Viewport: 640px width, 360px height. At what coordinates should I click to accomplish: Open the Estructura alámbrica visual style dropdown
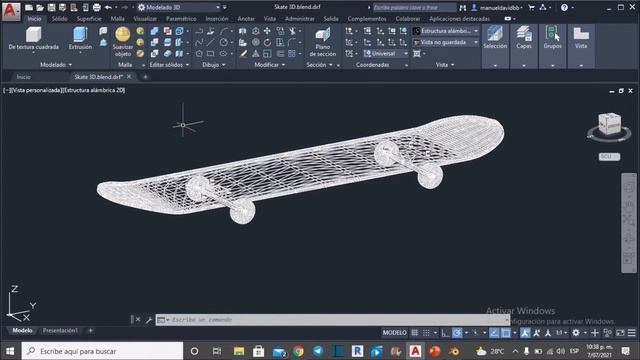[x=445, y=31]
